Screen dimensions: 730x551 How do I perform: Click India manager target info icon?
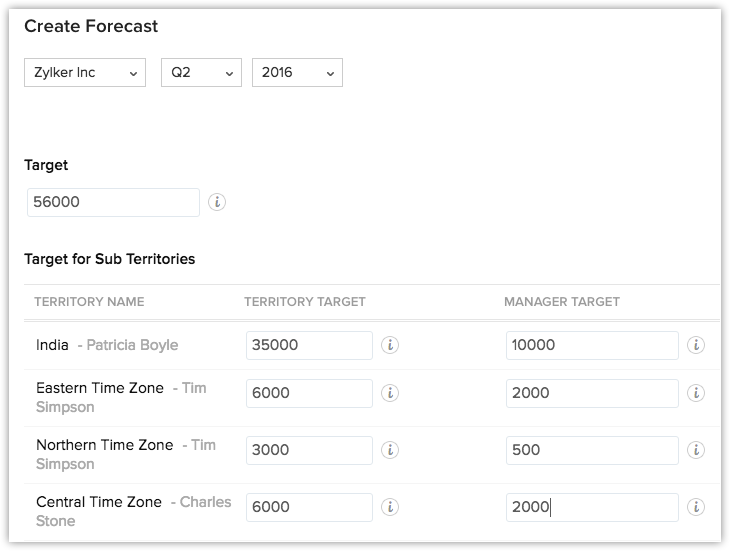tap(696, 345)
